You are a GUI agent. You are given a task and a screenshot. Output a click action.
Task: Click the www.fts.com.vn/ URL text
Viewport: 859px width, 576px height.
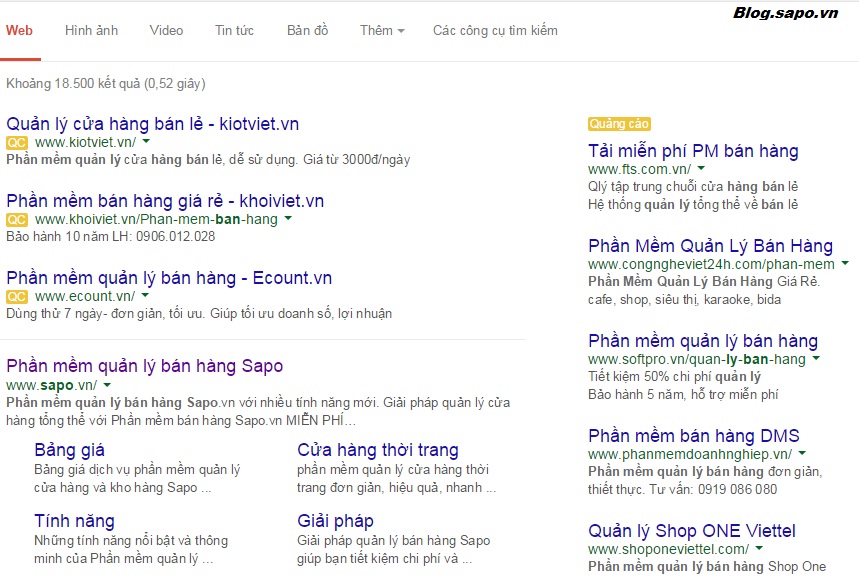pos(639,169)
